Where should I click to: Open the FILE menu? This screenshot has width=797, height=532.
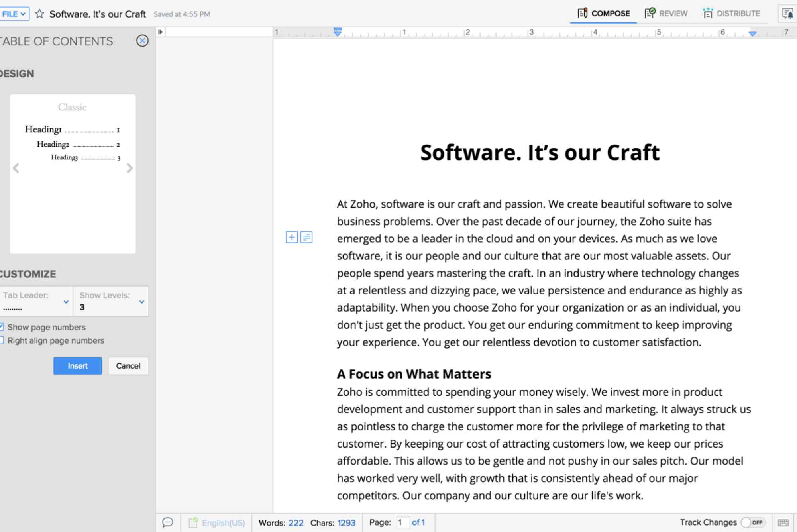point(13,13)
